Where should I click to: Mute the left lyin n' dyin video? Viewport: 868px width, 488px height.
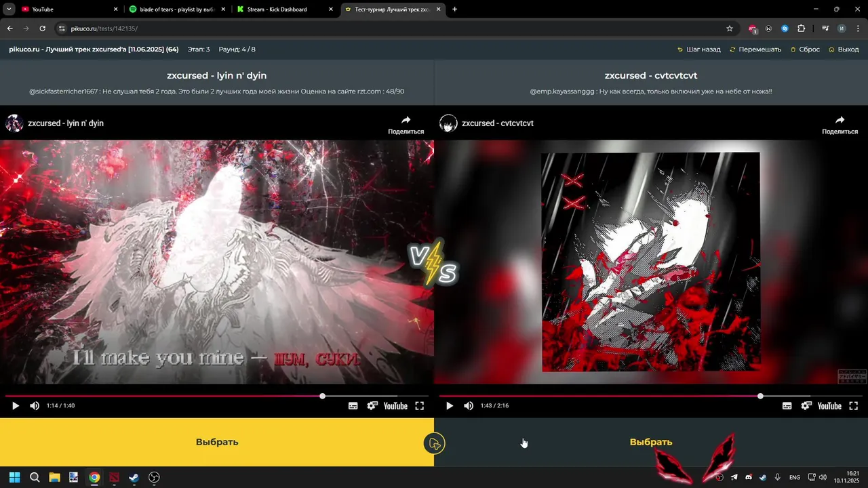35,406
